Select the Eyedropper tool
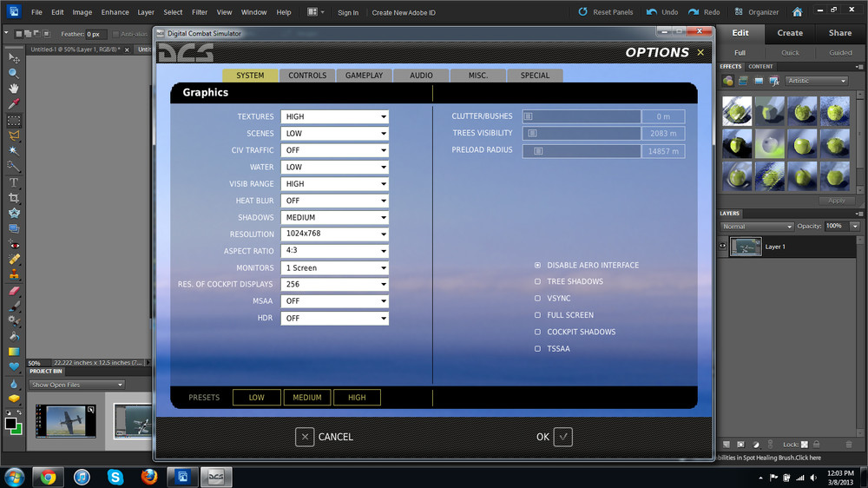Viewport: 868px width, 488px height. click(x=14, y=104)
